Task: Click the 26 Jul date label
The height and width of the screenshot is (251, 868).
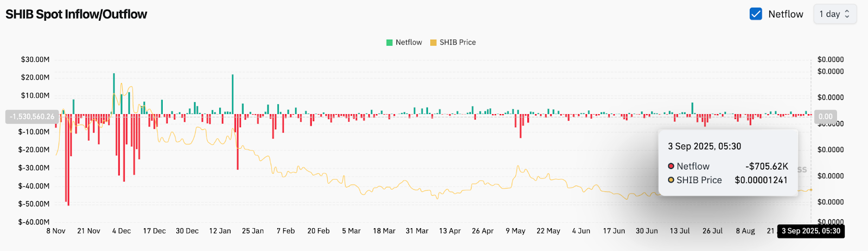Action: pos(712,231)
